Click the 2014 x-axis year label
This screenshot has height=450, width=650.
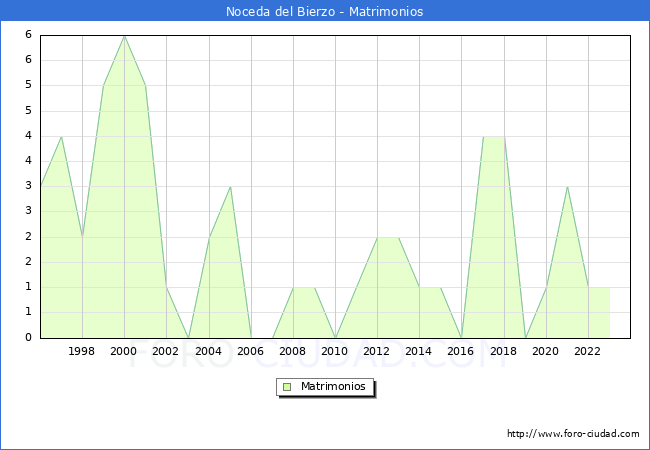click(419, 351)
